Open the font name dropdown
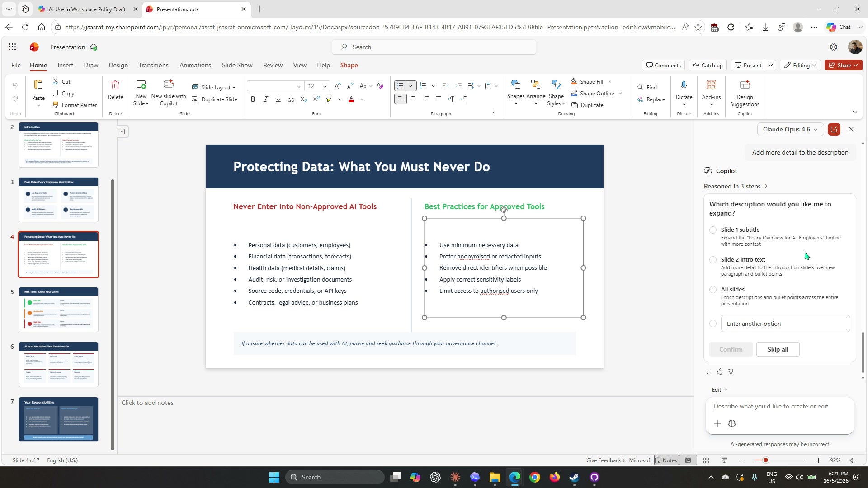868x488 pixels. (299, 86)
